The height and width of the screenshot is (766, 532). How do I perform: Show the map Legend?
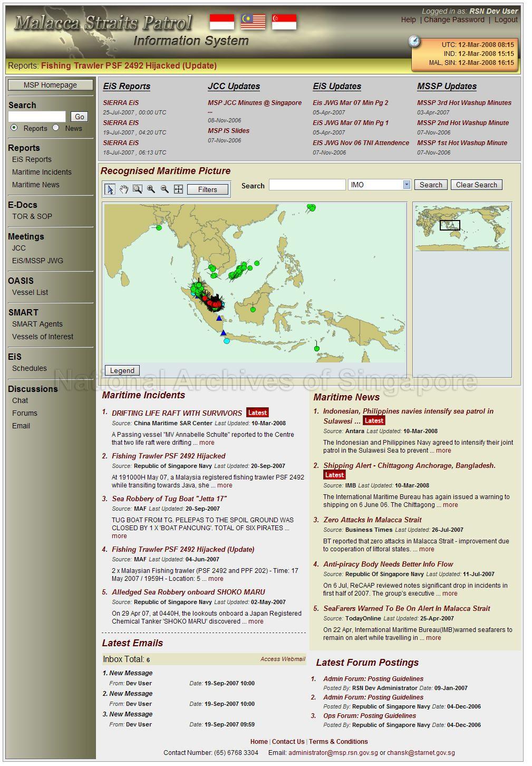click(x=122, y=370)
